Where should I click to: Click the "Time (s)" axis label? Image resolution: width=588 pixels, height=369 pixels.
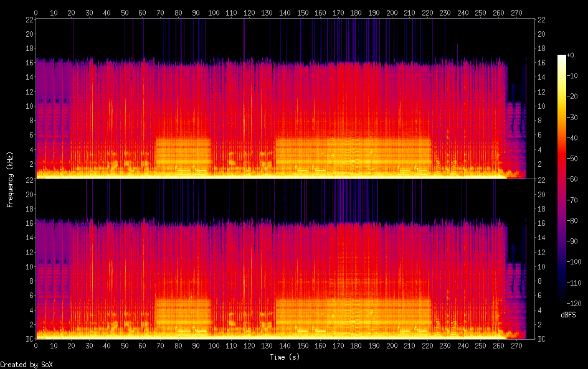tap(285, 357)
